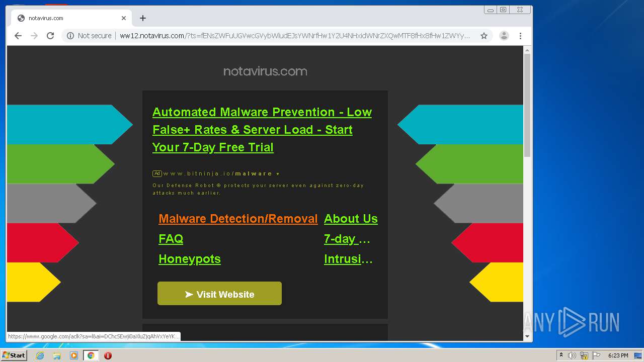Select the Chrome taskbar button
This screenshot has width=644, height=362.
pos(91,355)
